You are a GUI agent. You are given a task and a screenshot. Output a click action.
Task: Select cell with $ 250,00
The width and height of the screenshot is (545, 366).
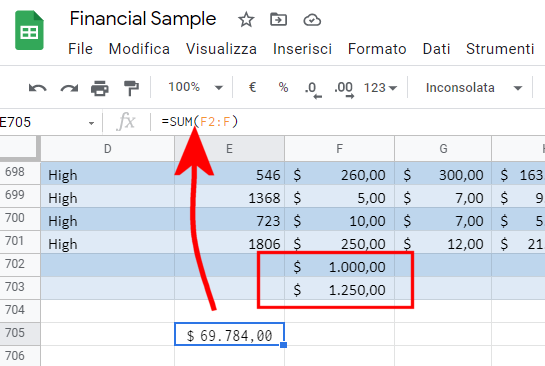coord(340,242)
